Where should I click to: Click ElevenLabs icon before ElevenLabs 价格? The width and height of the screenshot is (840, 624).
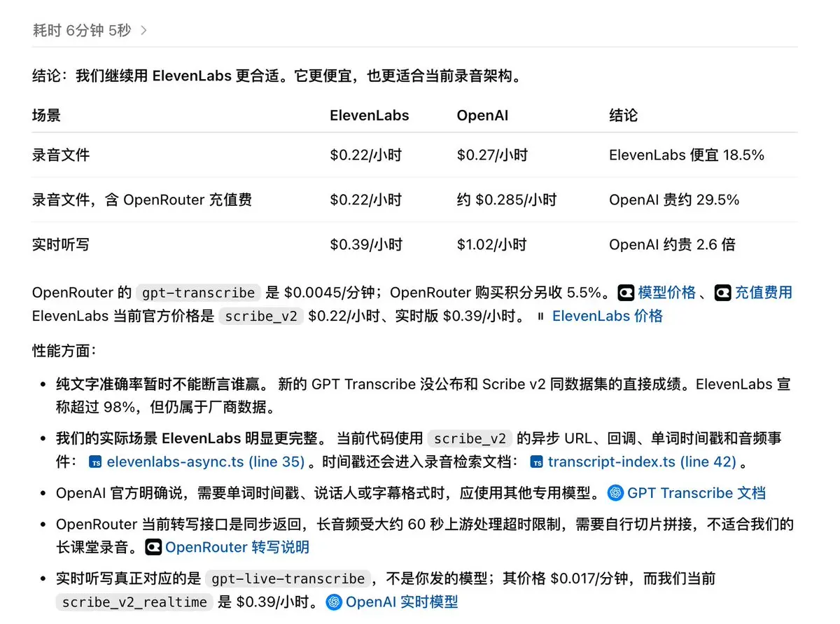540,316
